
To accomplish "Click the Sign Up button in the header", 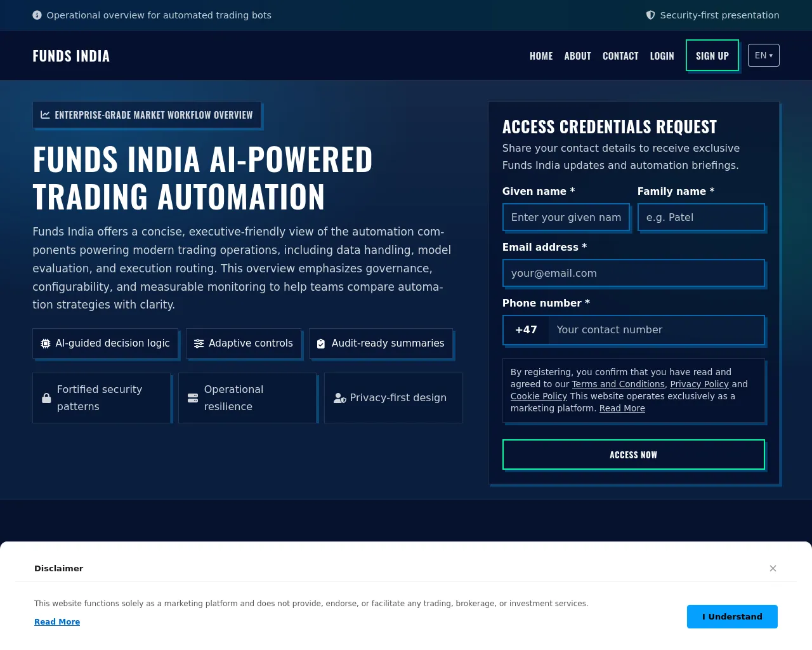I will (712, 55).
